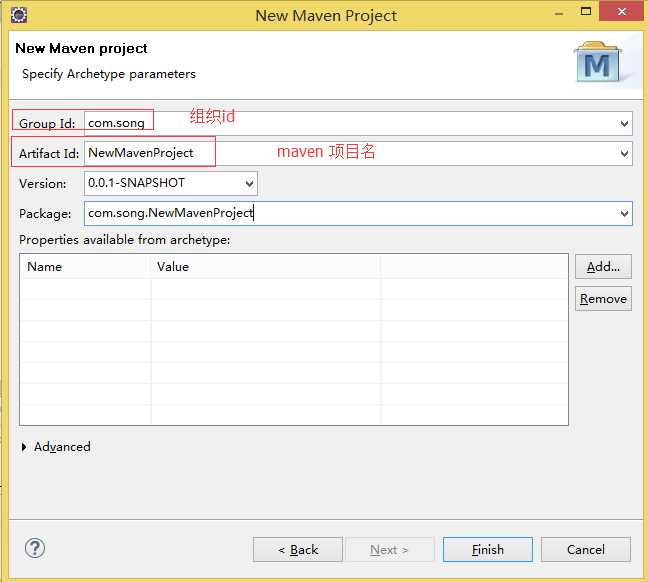This screenshot has height=582, width=648.
Task: Open the Version dropdown arrow
Action: coord(249,184)
